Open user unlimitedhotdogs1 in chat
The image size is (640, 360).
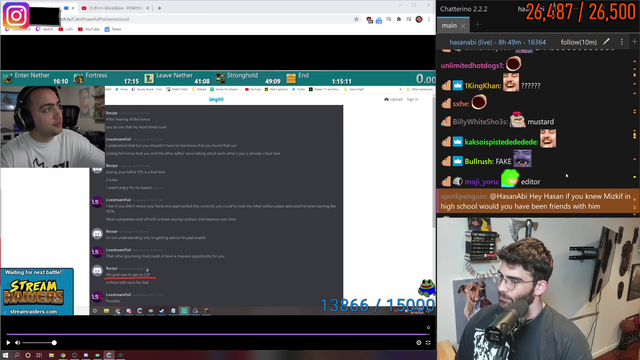tap(472, 65)
